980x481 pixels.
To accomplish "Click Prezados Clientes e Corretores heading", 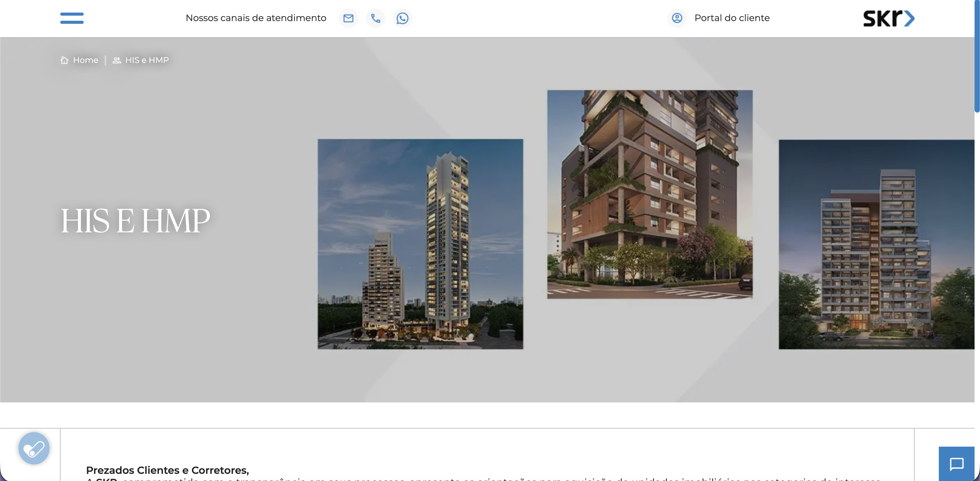I will click(x=167, y=470).
